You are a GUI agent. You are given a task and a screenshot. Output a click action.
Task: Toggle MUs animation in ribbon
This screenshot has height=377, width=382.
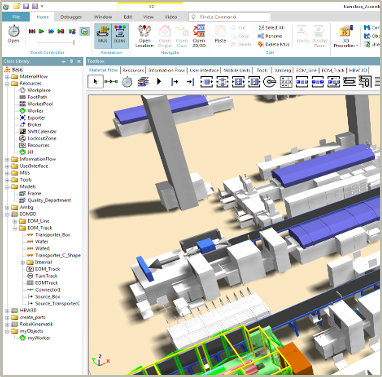102,35
